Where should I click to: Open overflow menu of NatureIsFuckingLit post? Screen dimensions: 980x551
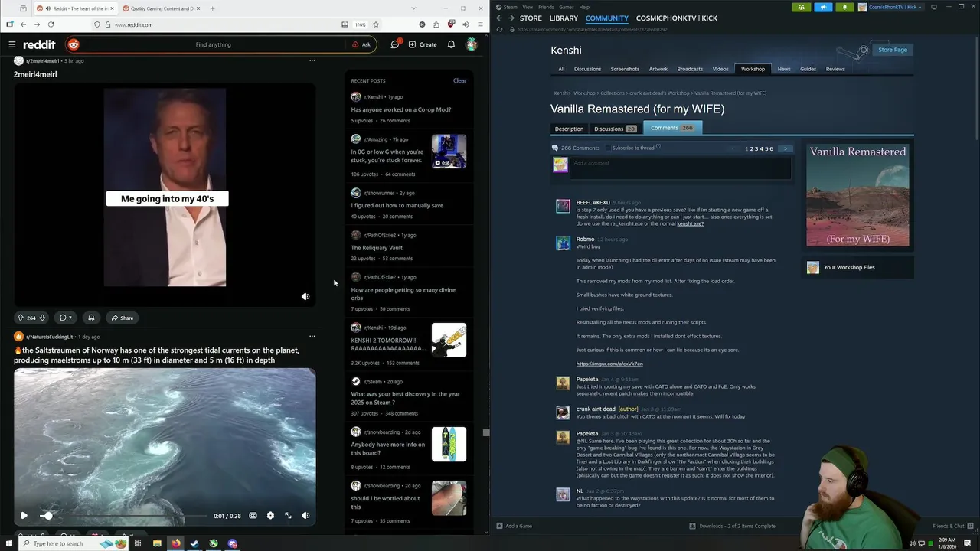click(312, 337)
